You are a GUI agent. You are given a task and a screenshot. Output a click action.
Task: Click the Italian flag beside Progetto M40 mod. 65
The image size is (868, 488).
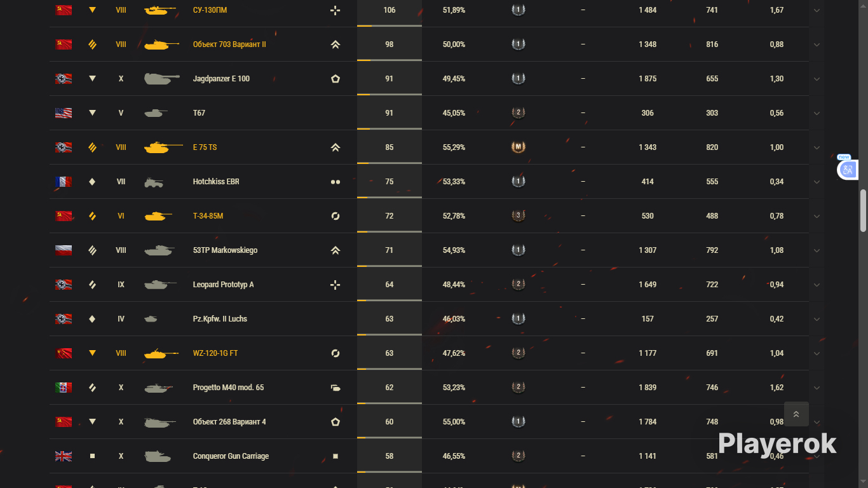coord(64,388)
